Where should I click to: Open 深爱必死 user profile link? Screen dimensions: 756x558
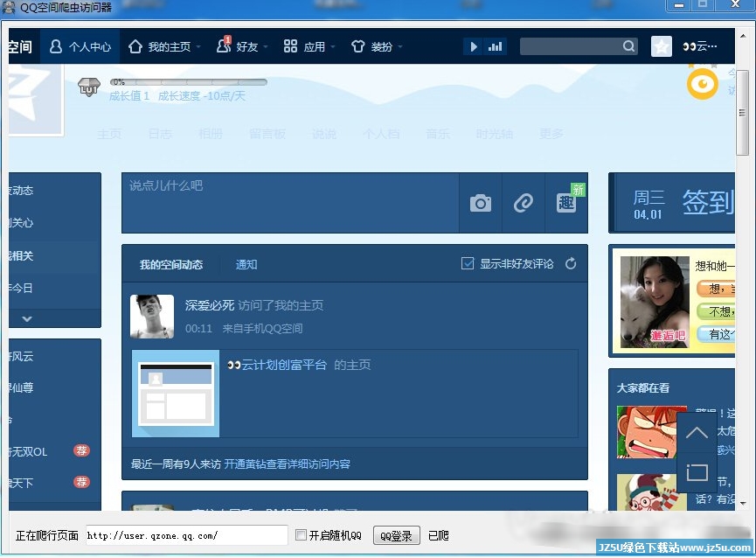[209, 305]
